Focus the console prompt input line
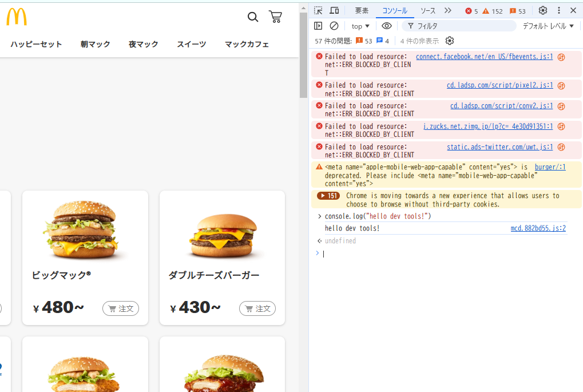583x392 pixels. click(446, 254)
